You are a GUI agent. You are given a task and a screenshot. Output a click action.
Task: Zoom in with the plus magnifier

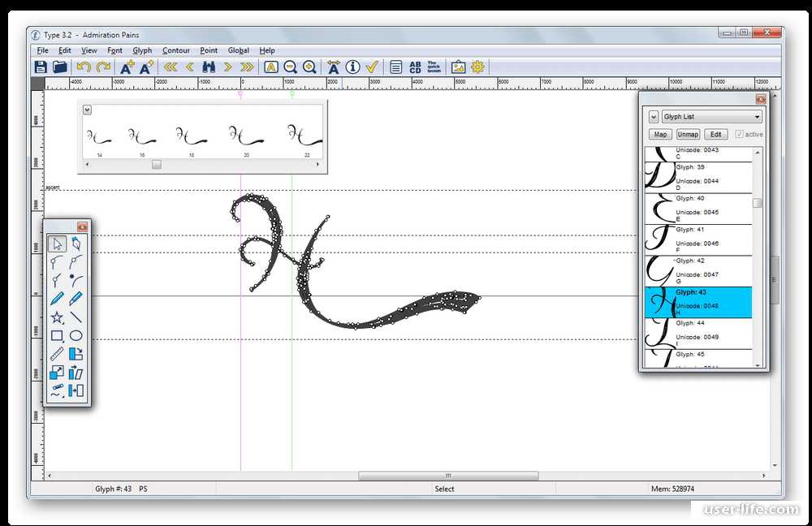tap(309, 67)
